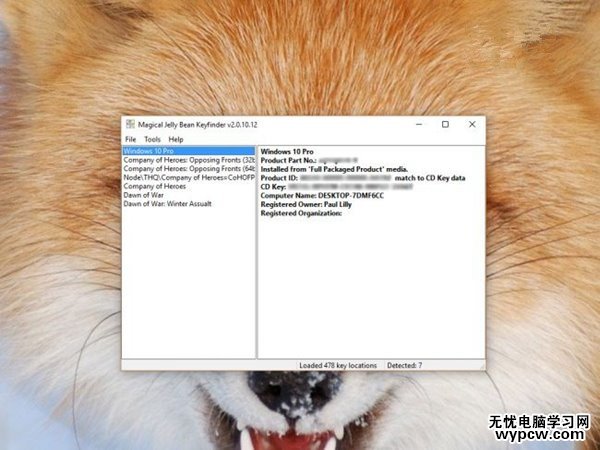Select Windows 10 Pro in the list
600x450 pixels.
coord(189,151)
